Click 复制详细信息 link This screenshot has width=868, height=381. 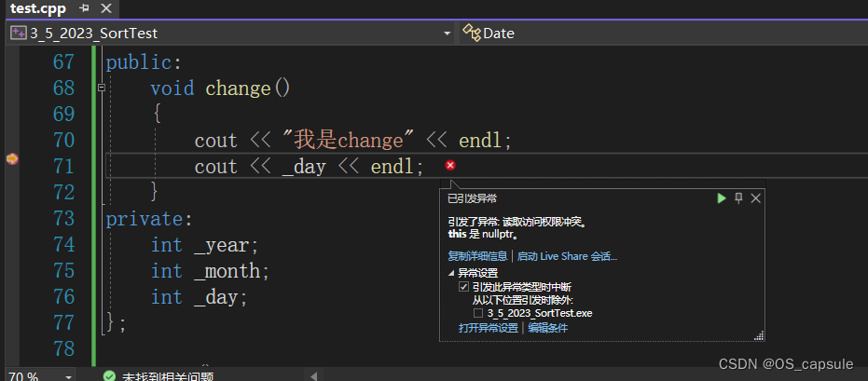click(477, 256)
